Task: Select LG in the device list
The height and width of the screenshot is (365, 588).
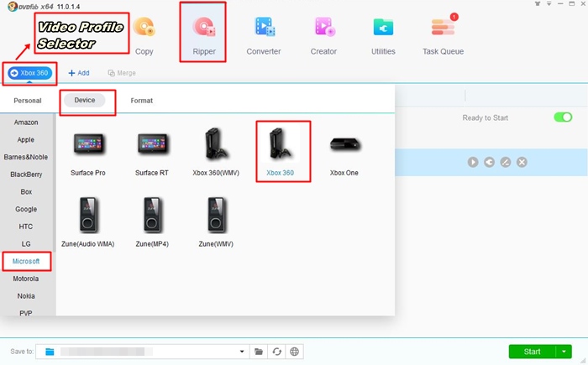Action: click(26, 243)
